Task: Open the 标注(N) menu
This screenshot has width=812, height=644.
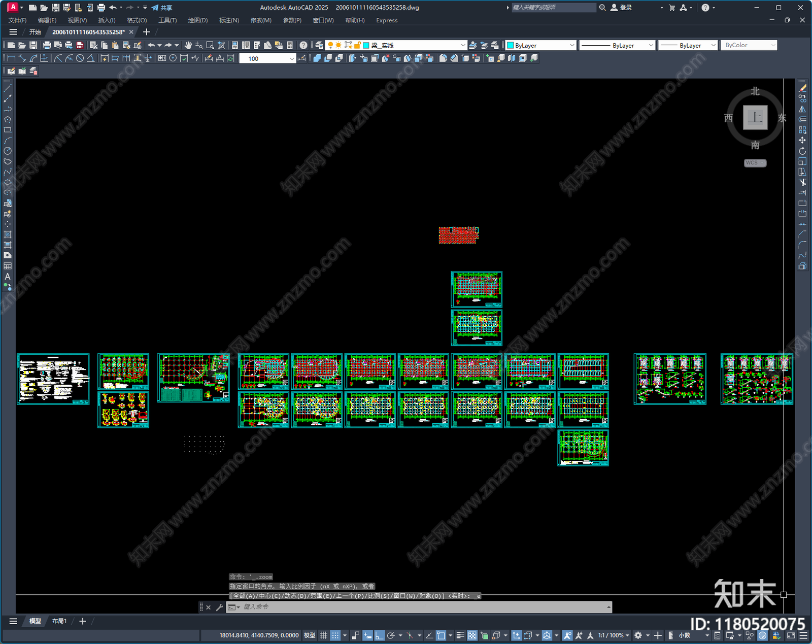Action: [x=229, y=20]
